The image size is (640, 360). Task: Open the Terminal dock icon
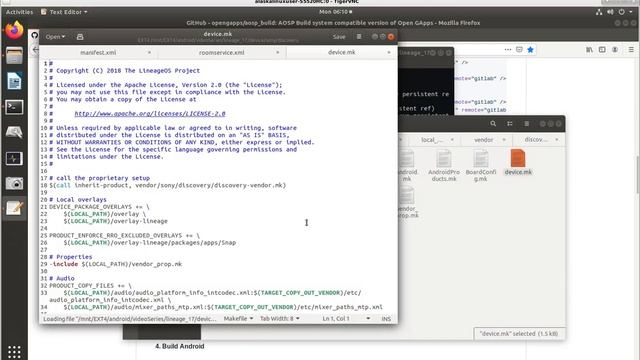pyautogui.click(x=14, y=107)
